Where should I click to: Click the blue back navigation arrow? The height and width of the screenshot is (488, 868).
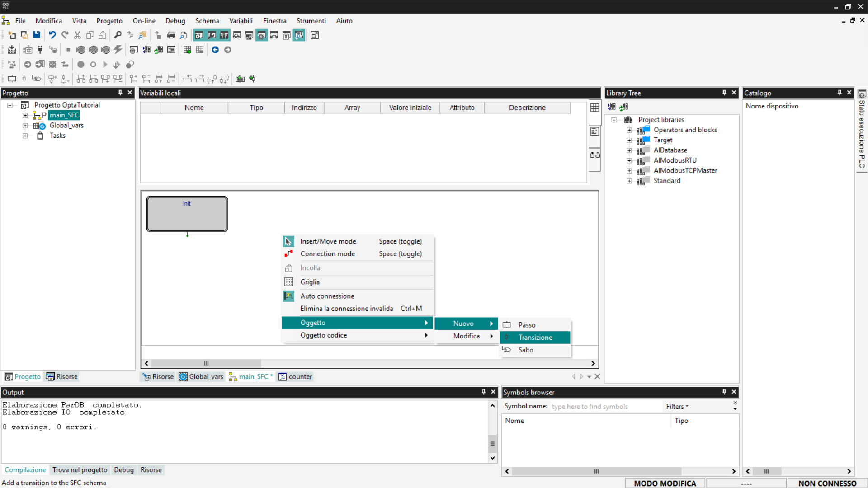215,50
